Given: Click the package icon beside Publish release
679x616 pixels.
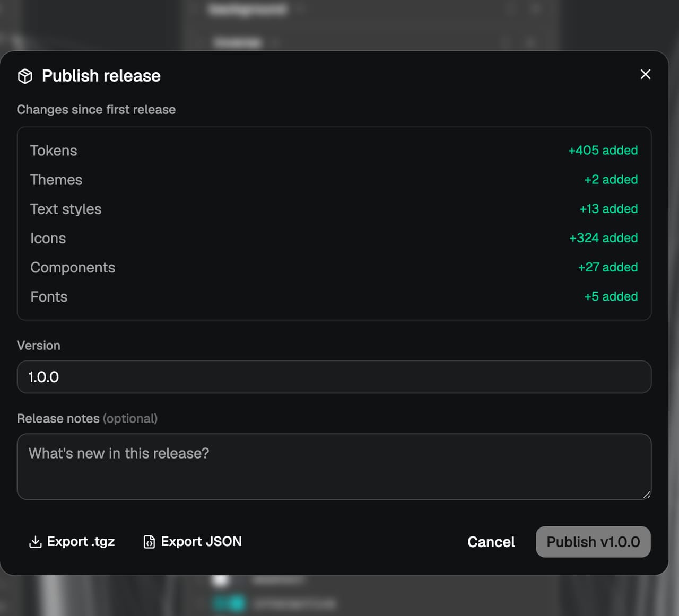Looking at the screenshot, I should click(25, 76).
